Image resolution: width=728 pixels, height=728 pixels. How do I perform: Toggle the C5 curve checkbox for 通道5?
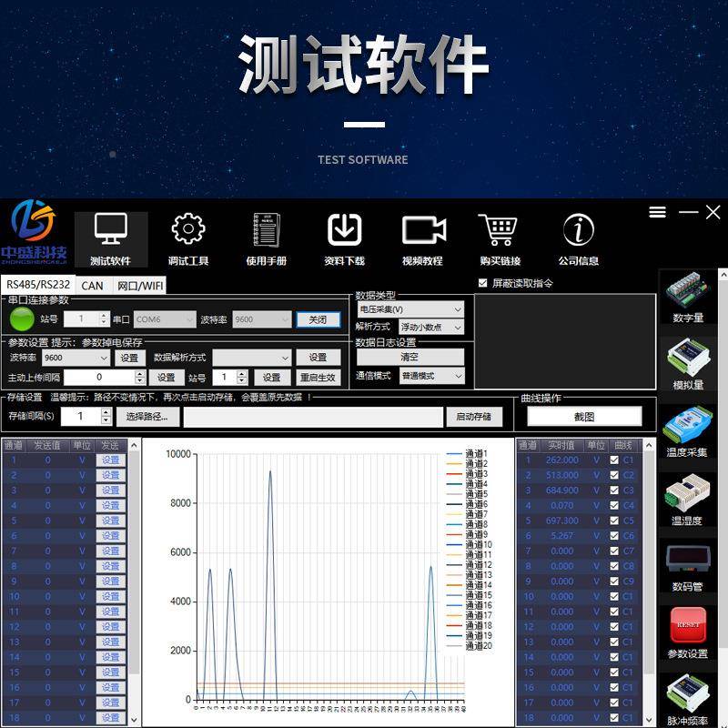tap(614, 520)
